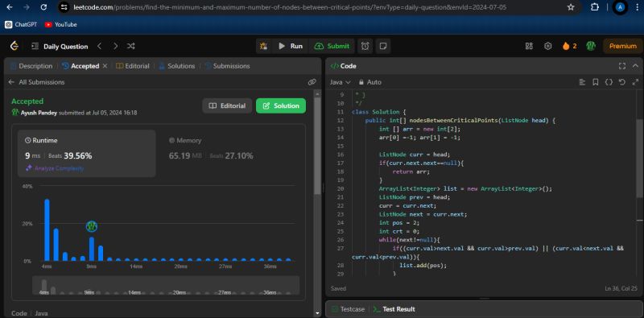Screen dimensions: 644x318
Task: Click the Editorial button
Action: click(227, 105)
